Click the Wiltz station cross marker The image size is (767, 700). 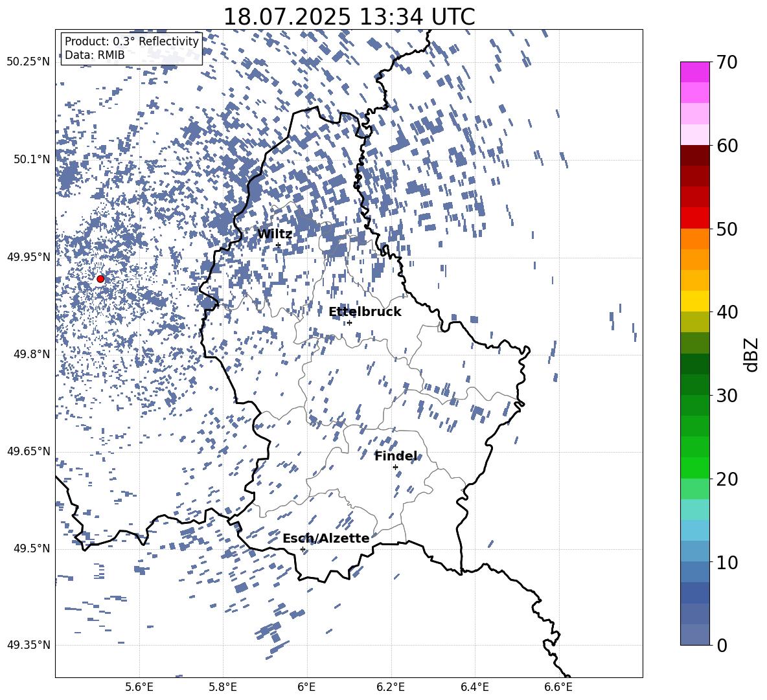tap(278, 245)
